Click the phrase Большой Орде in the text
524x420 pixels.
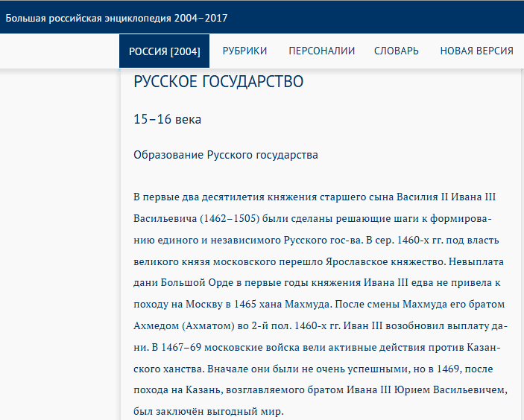click(198, 283)
